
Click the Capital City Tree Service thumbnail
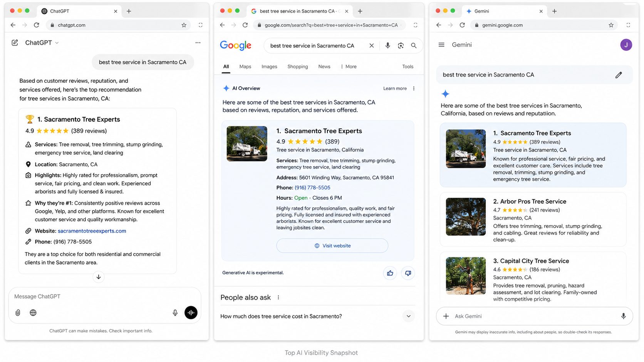tap(466, 276)
